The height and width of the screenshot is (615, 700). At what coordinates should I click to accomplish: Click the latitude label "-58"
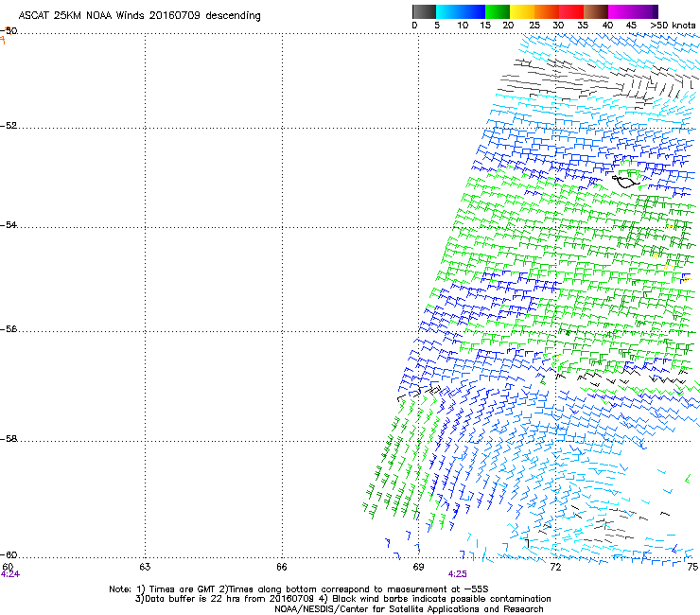point(9,439)
